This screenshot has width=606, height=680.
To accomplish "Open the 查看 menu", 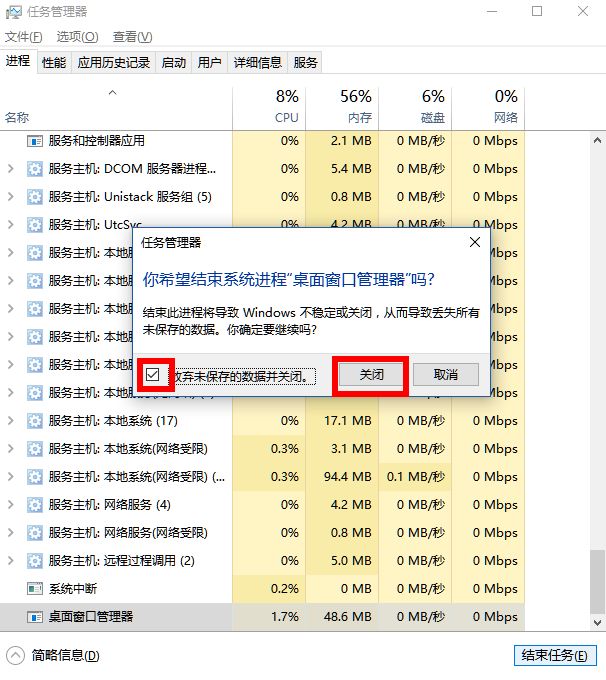I will coord(132,37).
